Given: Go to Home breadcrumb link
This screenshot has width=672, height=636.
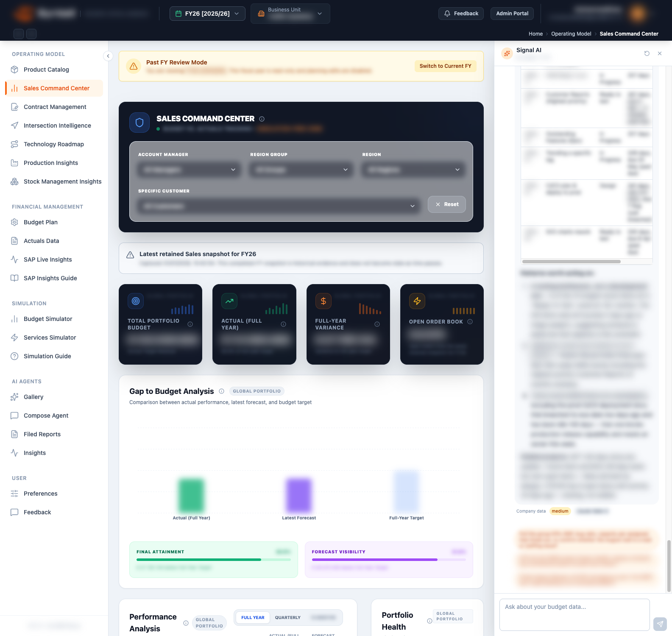Looking at the screenshot, I should 535,34.
